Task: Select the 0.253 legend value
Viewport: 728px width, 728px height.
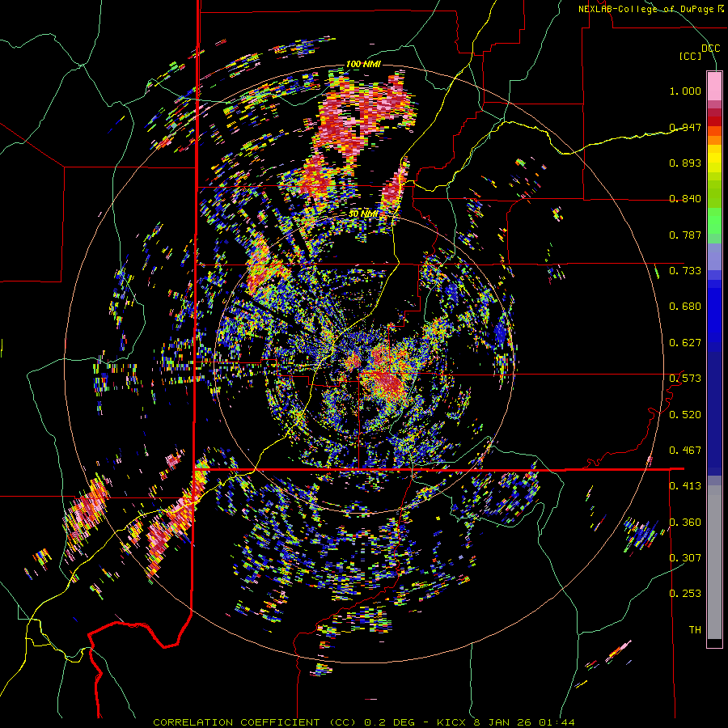Action: pos(685,594)
